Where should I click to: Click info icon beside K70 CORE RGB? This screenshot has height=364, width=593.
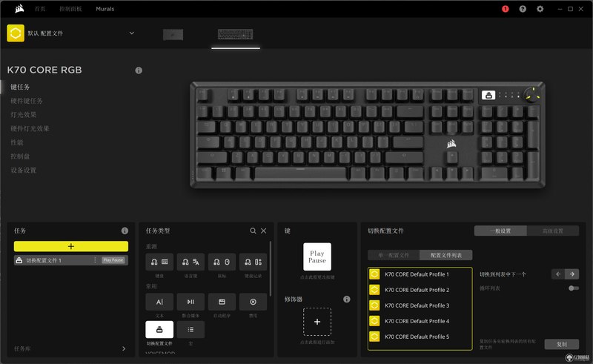coord(139,70)
